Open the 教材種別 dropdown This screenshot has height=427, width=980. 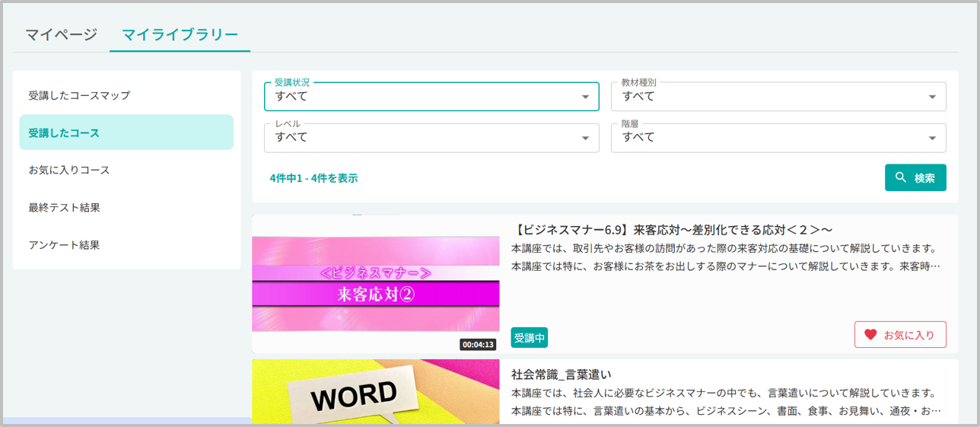tap(778, 97)
